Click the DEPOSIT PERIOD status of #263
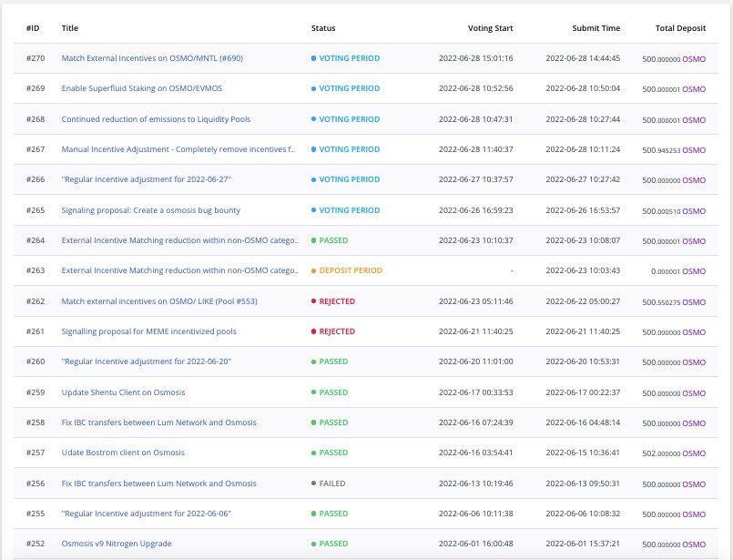733x560 pixels. pyautogui.click(x=346, y=270)
